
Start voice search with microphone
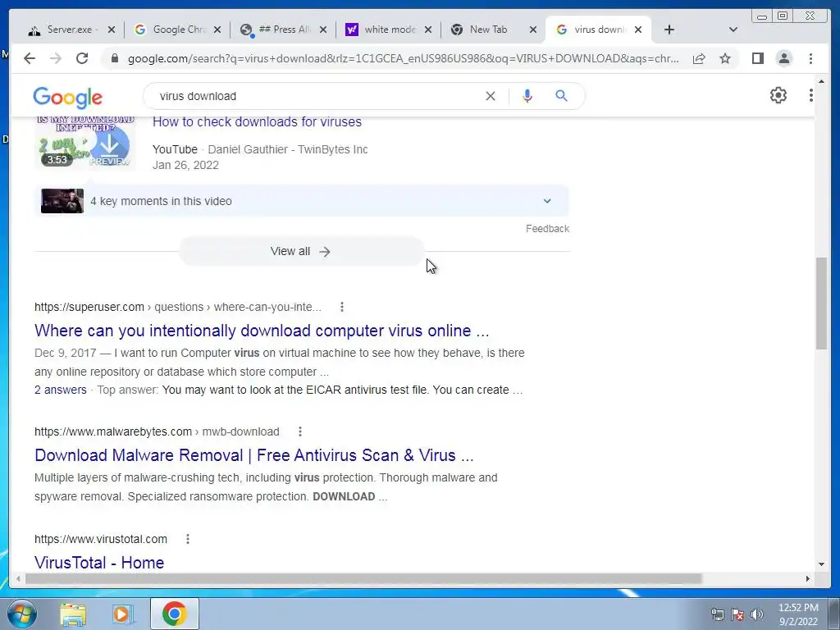527,96
